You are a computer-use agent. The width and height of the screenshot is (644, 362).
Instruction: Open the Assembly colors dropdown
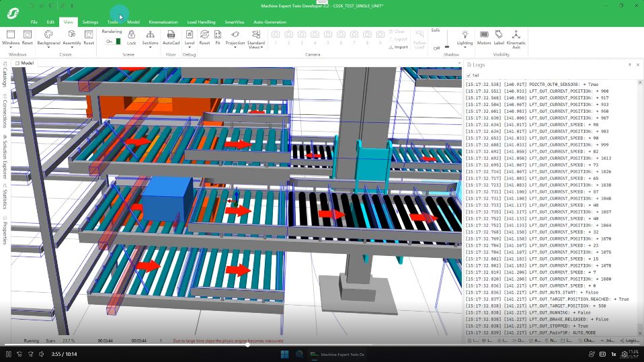click(x=72, y=39)
